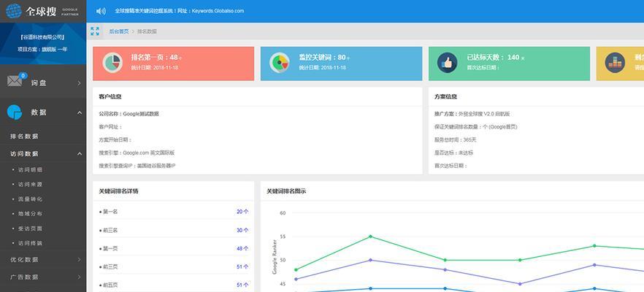
Task: Click the 已达标天数 green summary card
Action: pos(509,64)
